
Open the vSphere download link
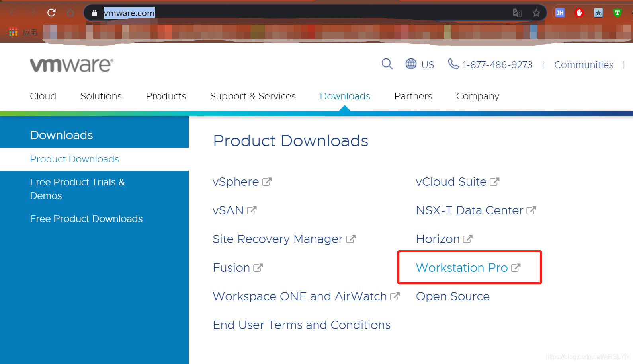[236, 182]
